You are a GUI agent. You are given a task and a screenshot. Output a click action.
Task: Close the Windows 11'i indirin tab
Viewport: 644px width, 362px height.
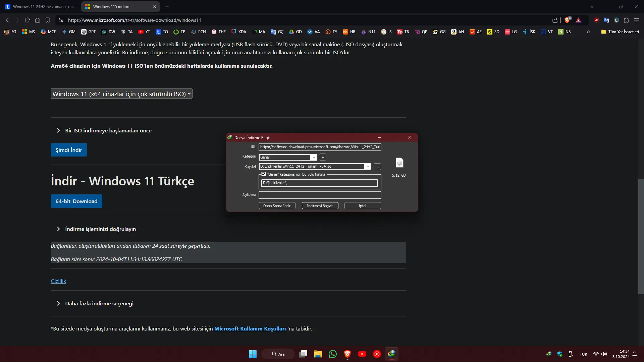[x=154, y=7]
